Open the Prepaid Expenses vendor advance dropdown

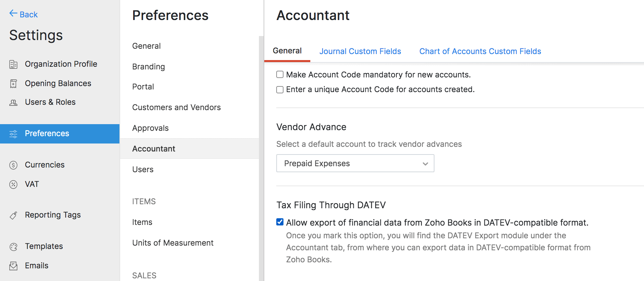355,163
